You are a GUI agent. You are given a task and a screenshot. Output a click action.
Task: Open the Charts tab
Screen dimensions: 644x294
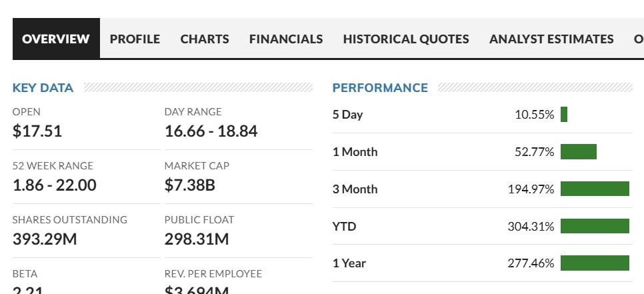205,39
